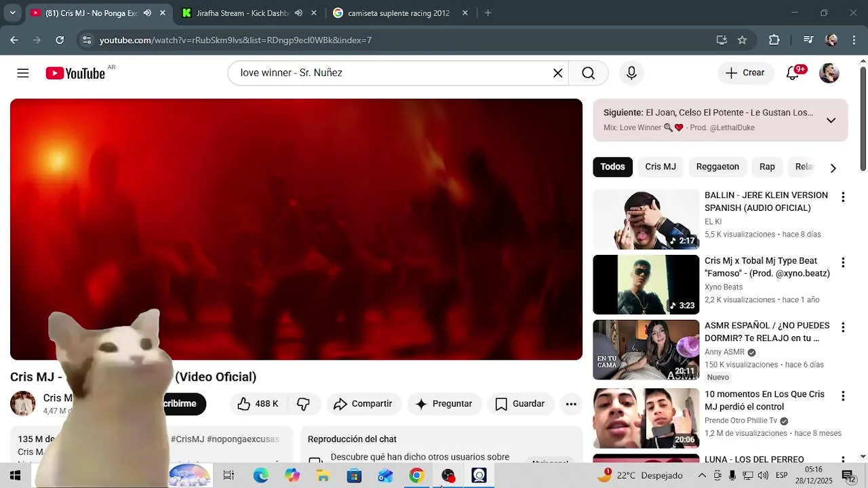Viewport: 868px width, 488px height.
Task: Open the Anny ASMR channel link
Action: pos(724,352)
